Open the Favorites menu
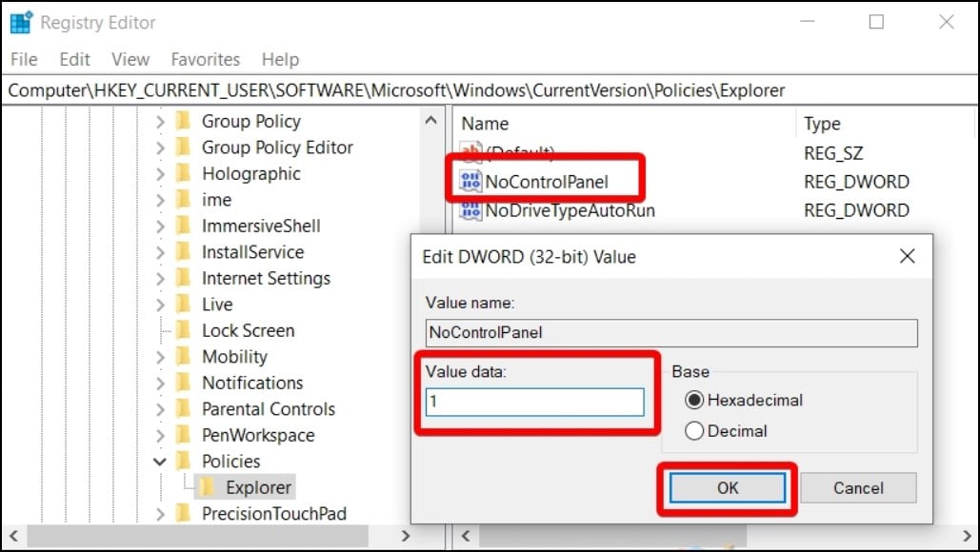The height and width of the screenshot is (552, 980). click(206, 59)
